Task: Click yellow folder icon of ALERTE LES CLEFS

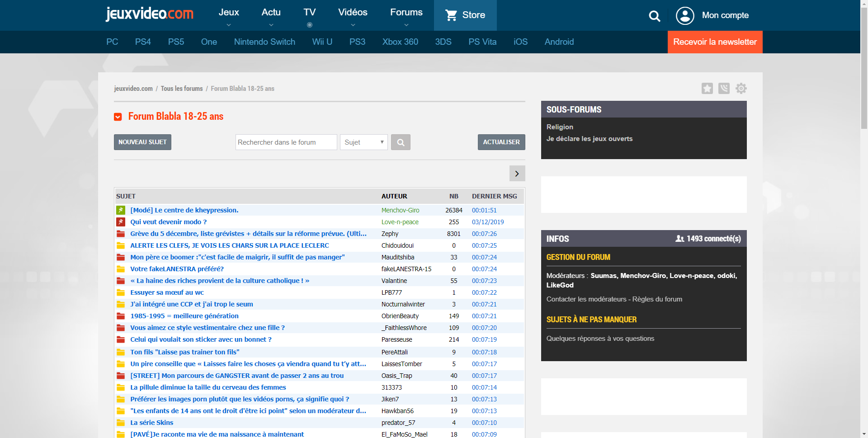Action: 121,245
